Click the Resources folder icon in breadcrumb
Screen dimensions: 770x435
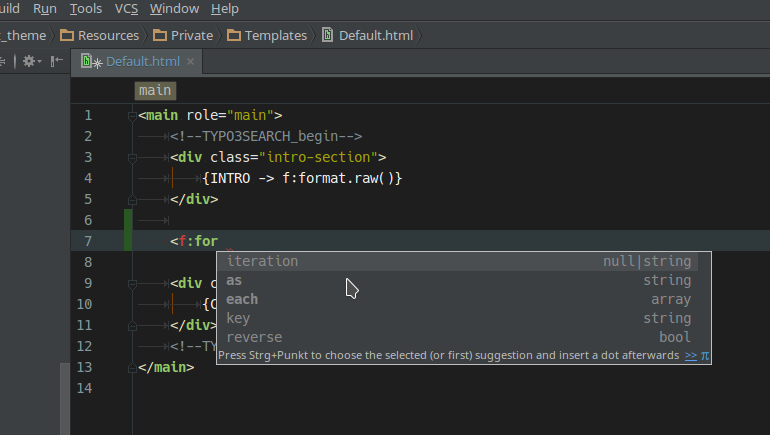pyautogui.click(x=67, y=35)
